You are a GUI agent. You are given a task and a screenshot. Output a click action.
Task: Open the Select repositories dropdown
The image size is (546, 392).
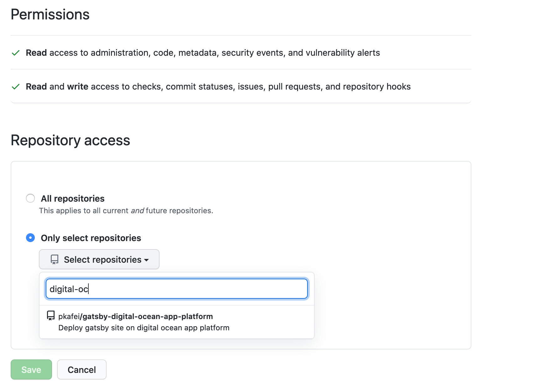[99, 259]
